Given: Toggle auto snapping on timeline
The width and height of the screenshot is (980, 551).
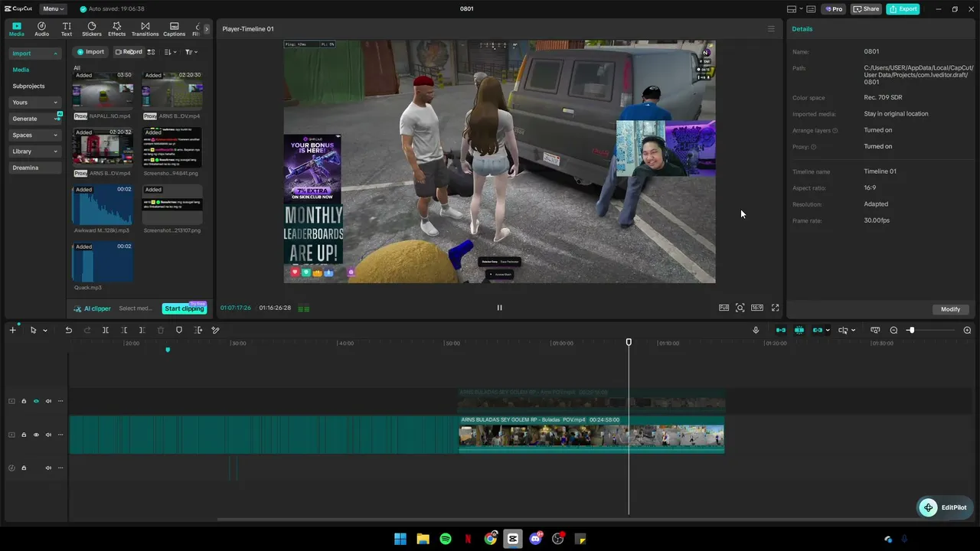Looking at the screenshot, I should coord(799,330).
